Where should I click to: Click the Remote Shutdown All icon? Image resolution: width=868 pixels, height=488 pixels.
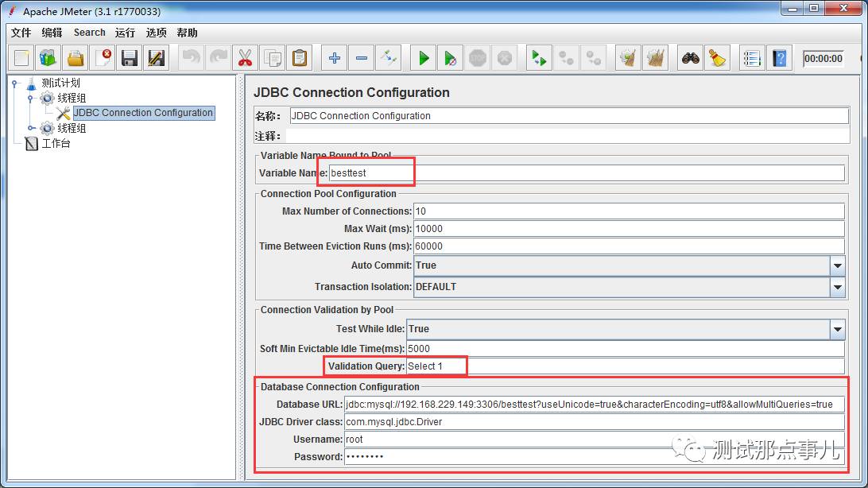(594, 58)
